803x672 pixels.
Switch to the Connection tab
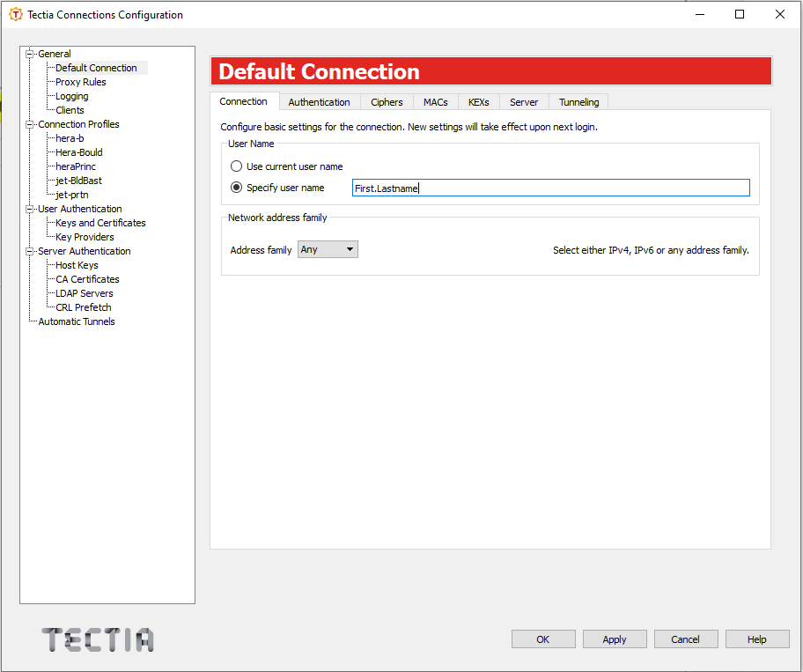(244, 101)
